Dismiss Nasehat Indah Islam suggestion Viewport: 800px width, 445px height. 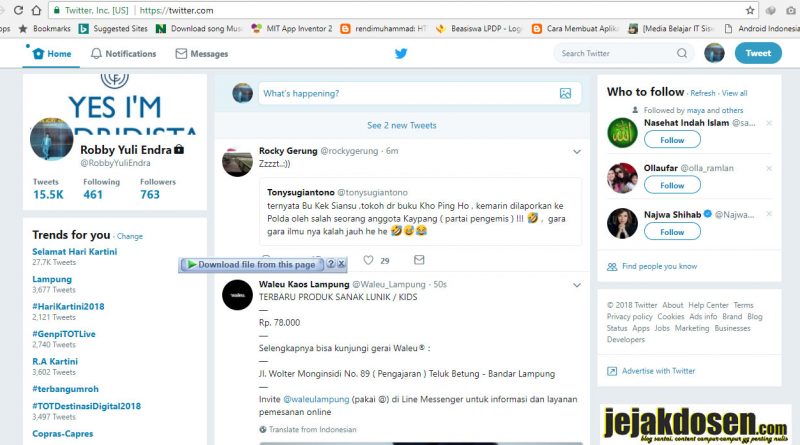point(769,123)
